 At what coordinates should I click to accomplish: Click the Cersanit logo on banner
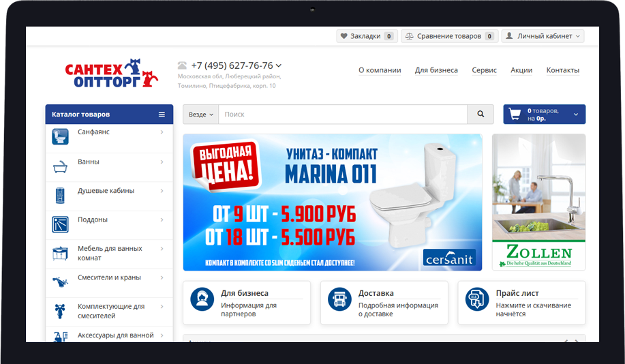point(449,258)
